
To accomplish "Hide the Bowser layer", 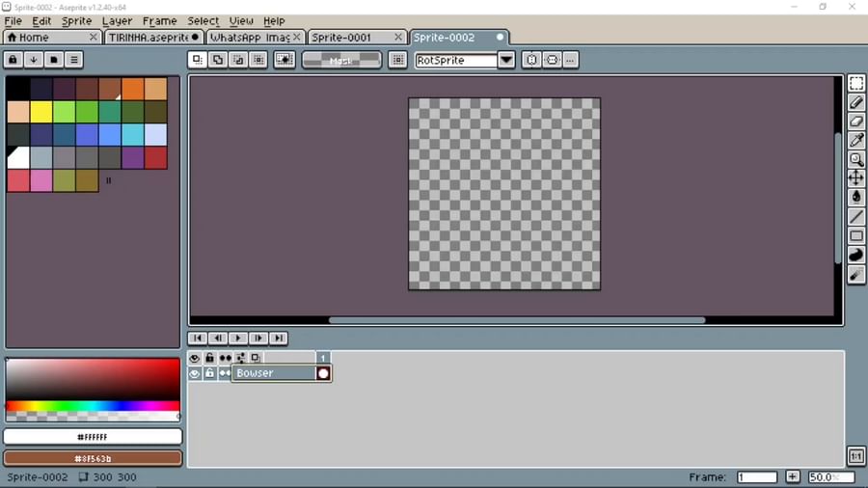I will [x=194, y=373].
